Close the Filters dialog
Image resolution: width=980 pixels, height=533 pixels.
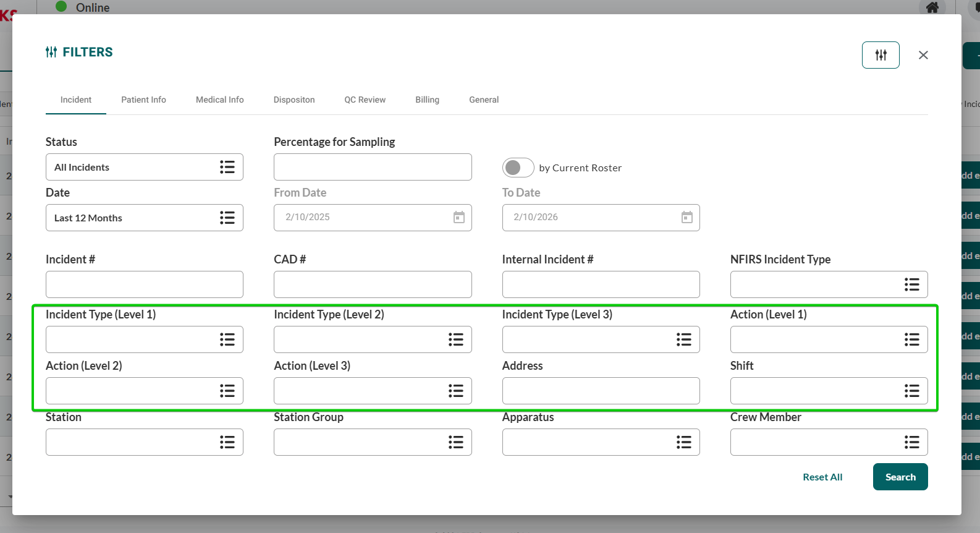coord(923,55)
